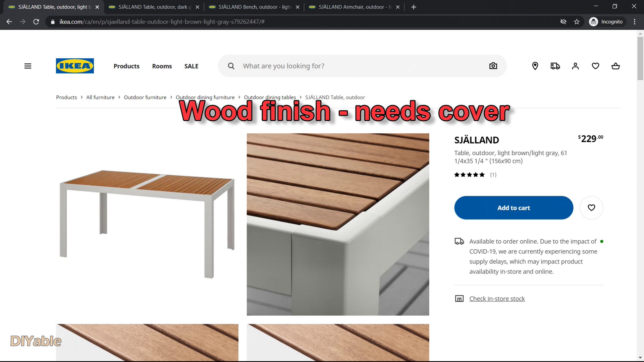Open the table corner close-up image
Screen dimensions: 644x362
point(338,224)
